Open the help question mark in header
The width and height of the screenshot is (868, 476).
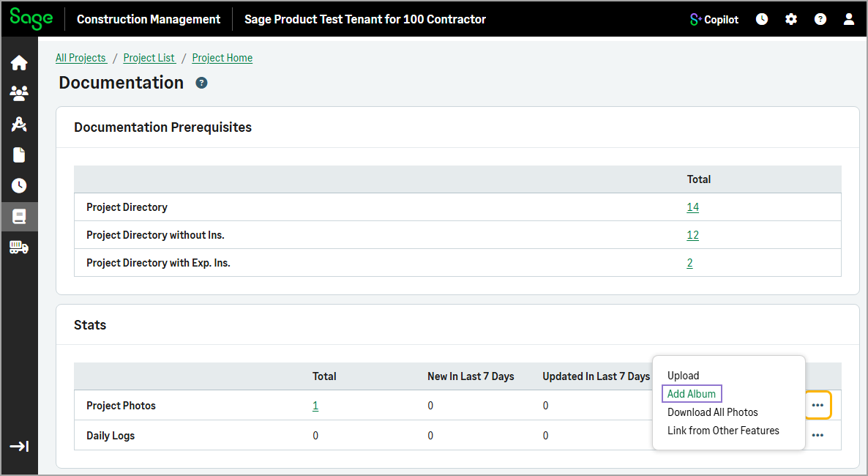tap(820, 20)
